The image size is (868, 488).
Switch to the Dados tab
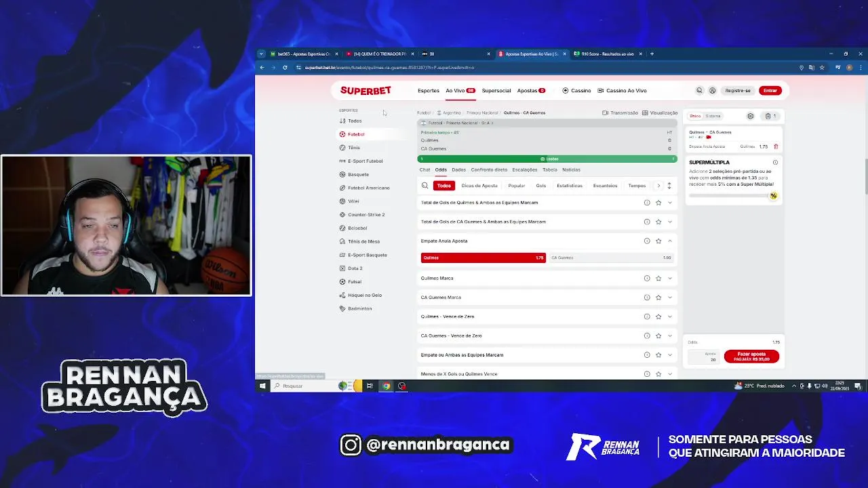(x=459, y=169)
